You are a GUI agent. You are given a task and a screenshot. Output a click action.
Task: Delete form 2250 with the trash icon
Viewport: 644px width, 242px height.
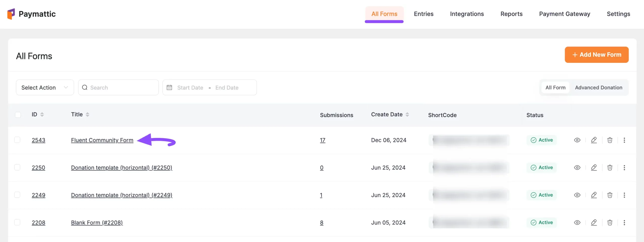610,168
